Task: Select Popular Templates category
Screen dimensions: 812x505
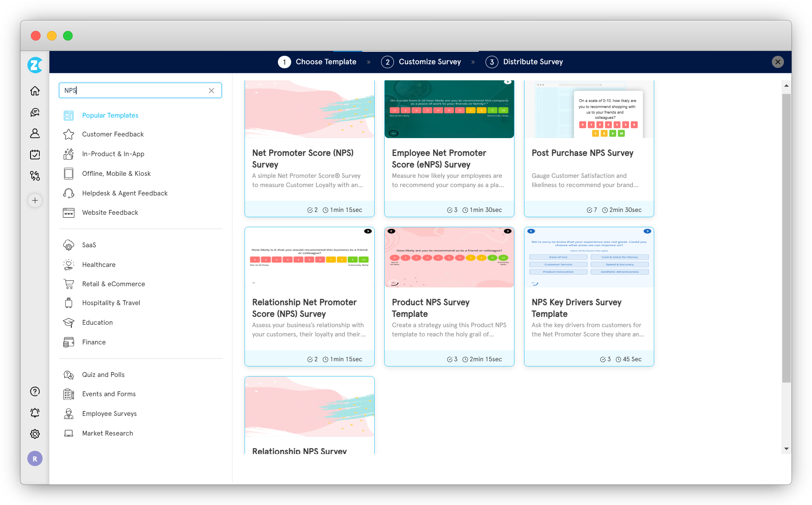Action: pos(110,115)
